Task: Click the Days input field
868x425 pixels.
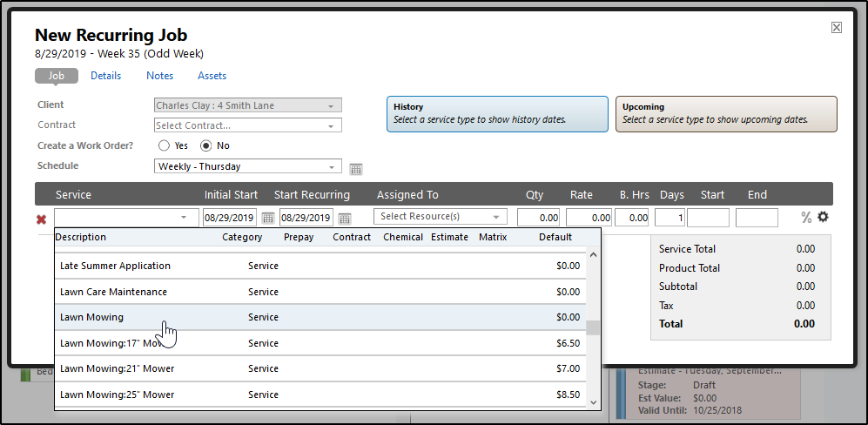Action: pos(670,218)
